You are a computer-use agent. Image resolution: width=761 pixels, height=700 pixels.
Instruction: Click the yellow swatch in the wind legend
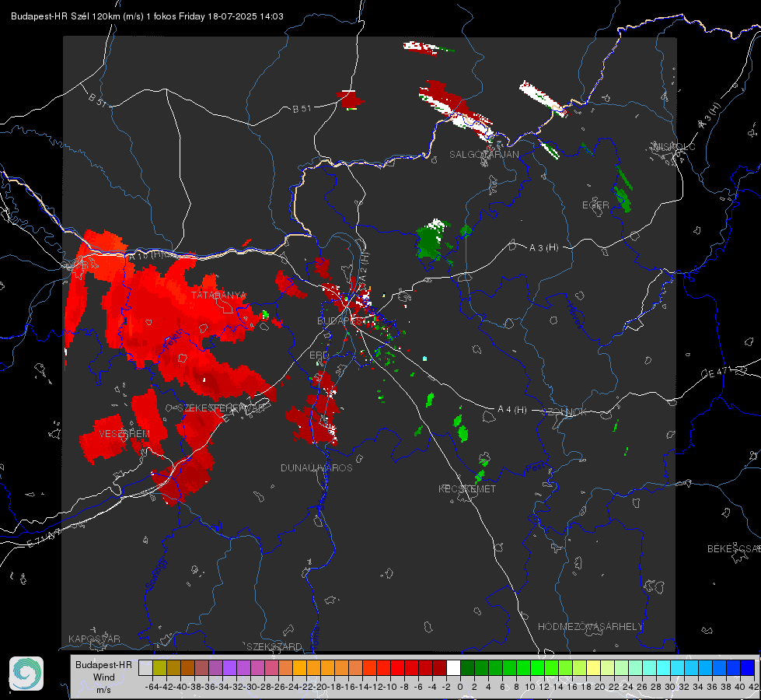pyautogui.click(x=593, y=668)
